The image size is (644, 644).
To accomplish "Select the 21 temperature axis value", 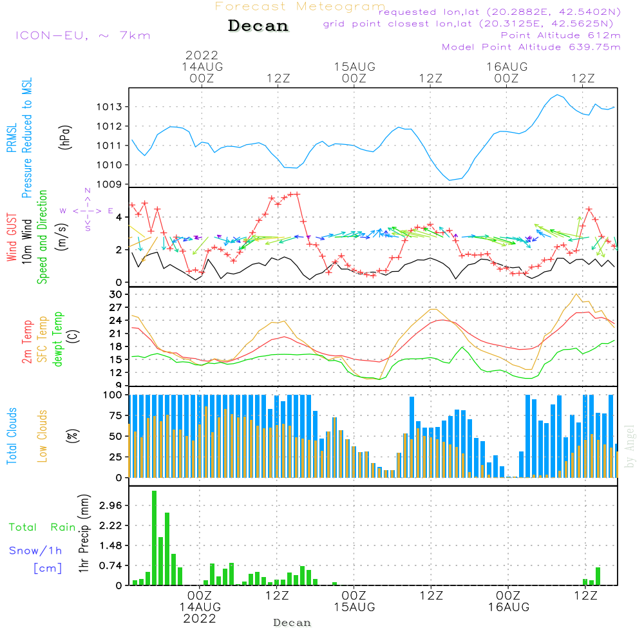I will (115, 334).
